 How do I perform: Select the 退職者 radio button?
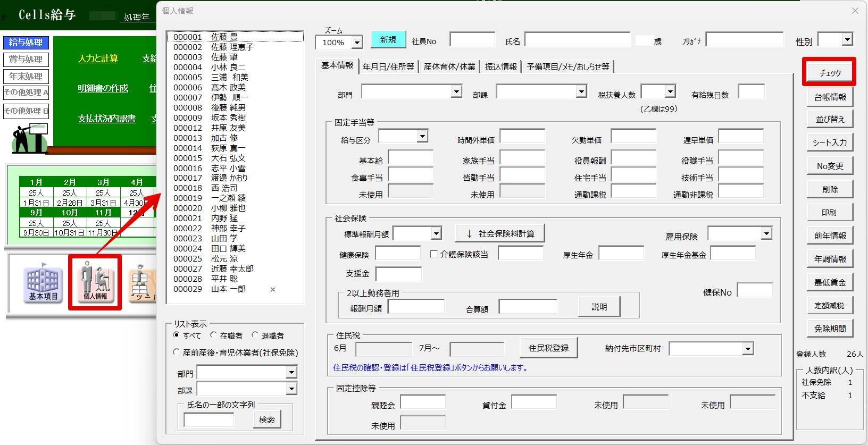255,335
